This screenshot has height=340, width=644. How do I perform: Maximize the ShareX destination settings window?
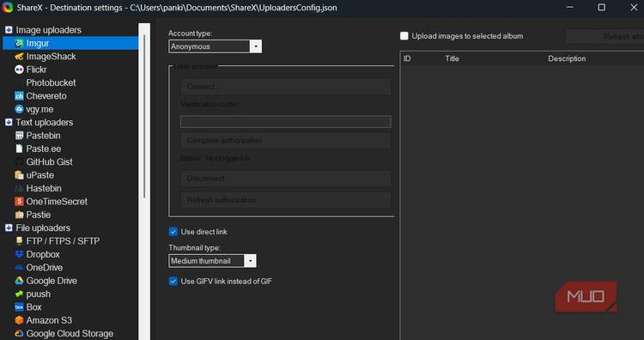click(x=601, y=8)
